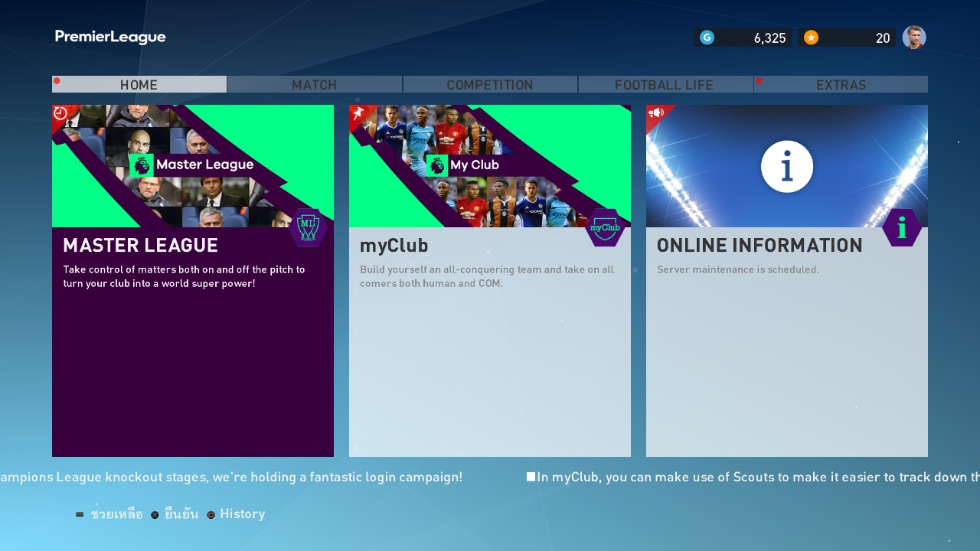Image resolution: width=980 pixels, height=551 pixels.
Task: Select the COMPETITION tab
Action: (490, 84)
